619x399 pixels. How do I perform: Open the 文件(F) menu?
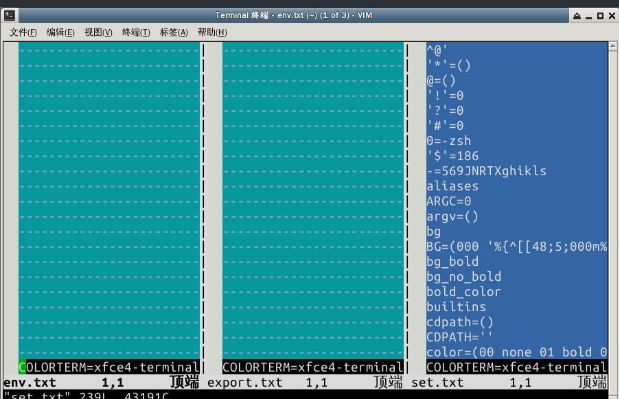pos(23,32)
